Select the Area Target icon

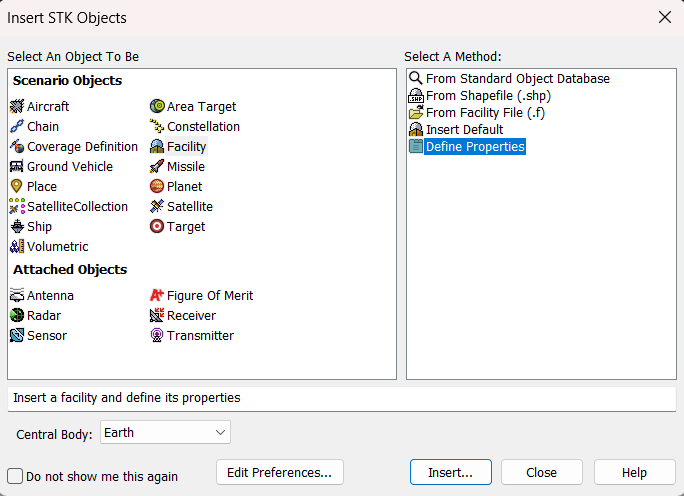click(x=157, y=106)
